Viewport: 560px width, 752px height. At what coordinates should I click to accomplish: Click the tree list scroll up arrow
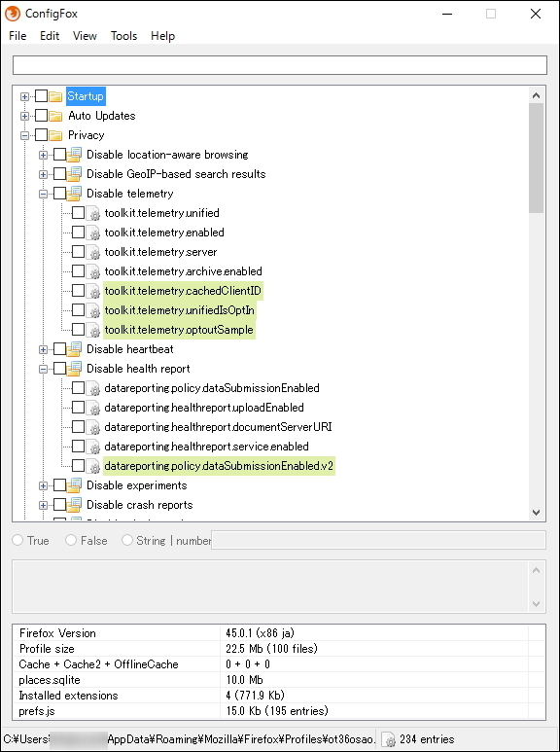536,95
